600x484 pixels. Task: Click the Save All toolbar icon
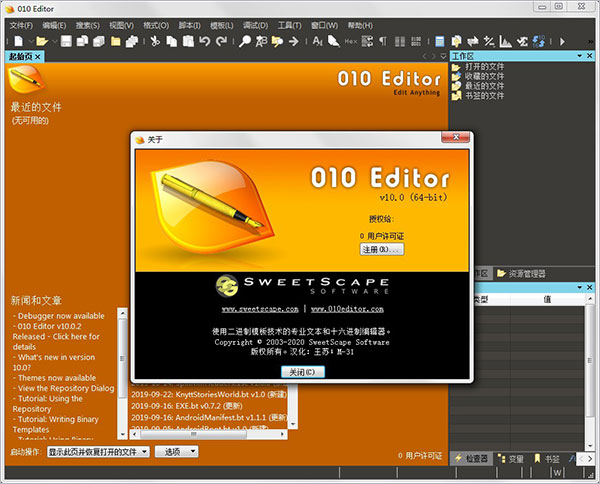[x=99, y=41]
